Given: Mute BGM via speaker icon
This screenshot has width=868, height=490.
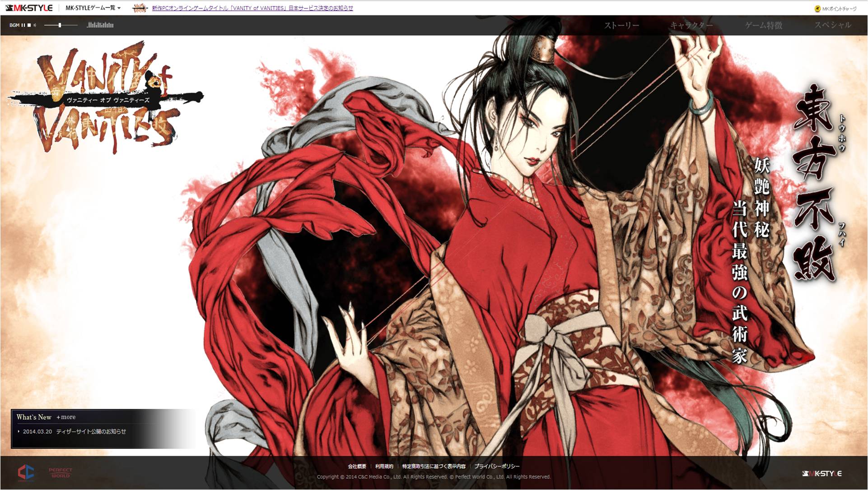Looking at the screenshot, I should [x=35, y=25].
